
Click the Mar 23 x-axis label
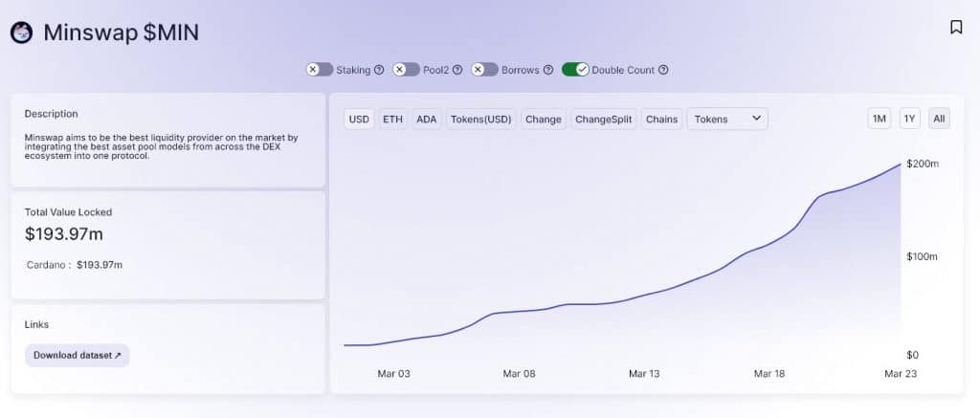click(900, 374)
